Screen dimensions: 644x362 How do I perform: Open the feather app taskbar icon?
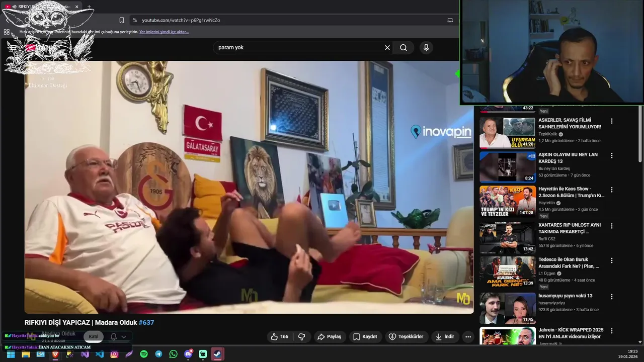(x=129, y=354)
